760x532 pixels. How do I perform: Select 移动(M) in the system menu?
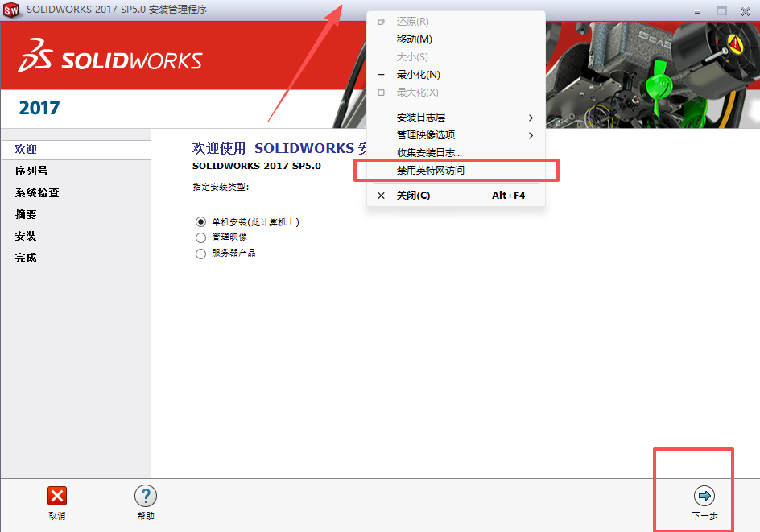pos(413,39)
